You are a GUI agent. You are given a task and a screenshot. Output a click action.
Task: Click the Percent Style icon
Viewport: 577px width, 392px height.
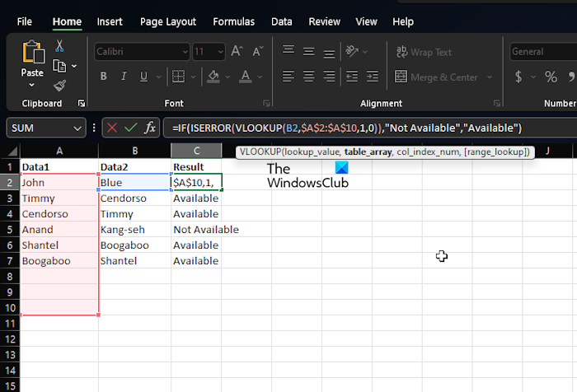pyautogui.click(x=551, y=77)
